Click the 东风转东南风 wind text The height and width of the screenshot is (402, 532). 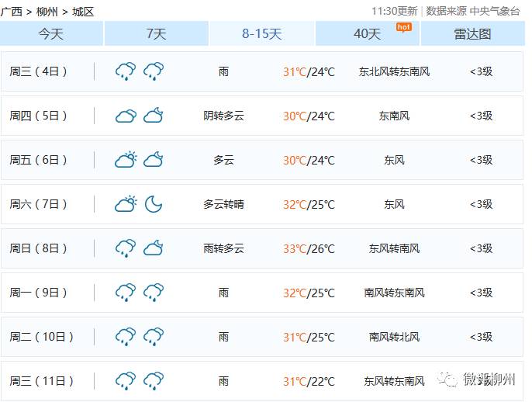pyautogui.click(x=394, y=381)
